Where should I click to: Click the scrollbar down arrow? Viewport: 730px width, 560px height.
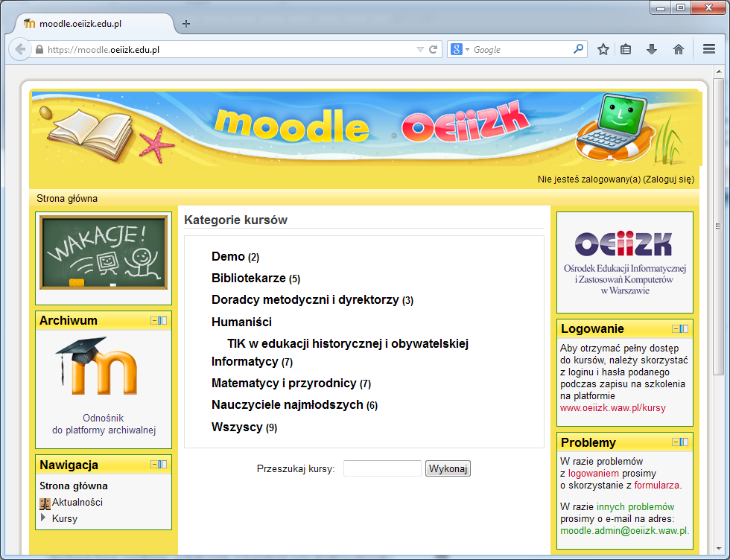(x=719, y=550)
